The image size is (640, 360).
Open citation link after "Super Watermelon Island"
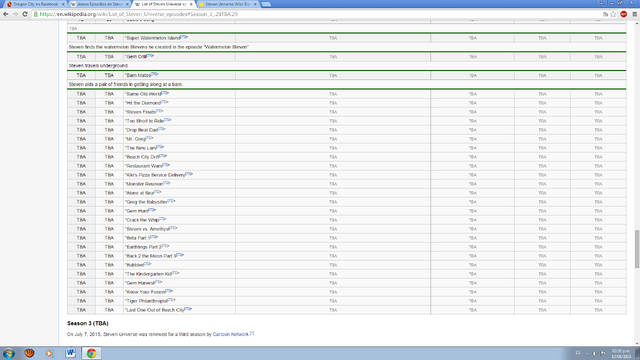click(x=184, y=37)
